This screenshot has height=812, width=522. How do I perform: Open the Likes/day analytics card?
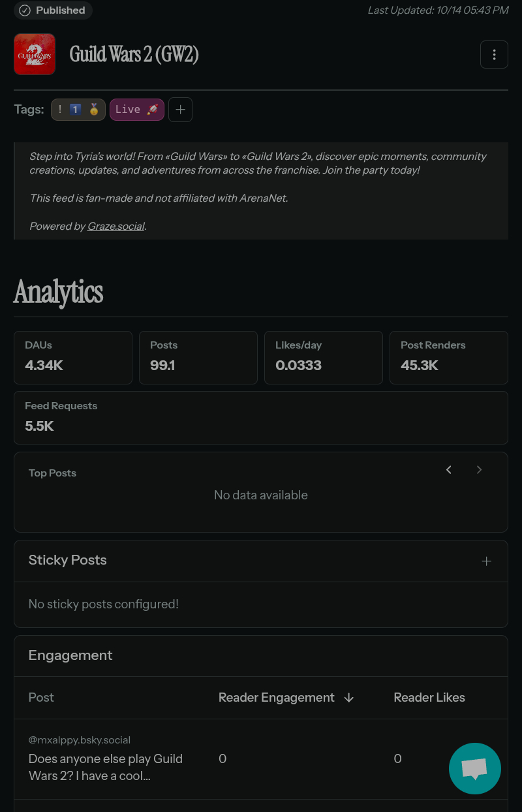tap(323, 357)
